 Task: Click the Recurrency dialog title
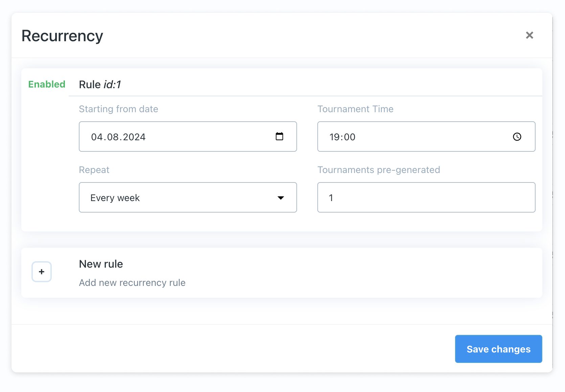coord(62,35)
